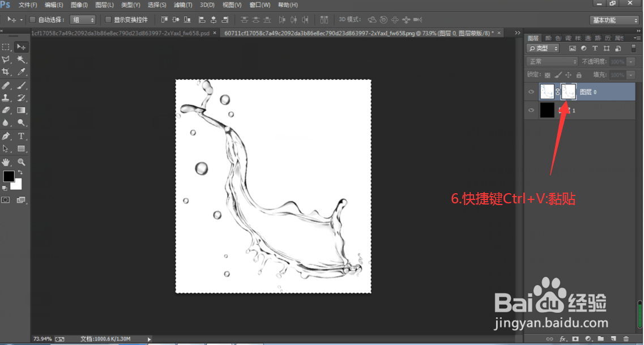Click the Quick Mask mode icon
Image resolution: width=644 pixels, height=345 pixels.
[6, 200]
